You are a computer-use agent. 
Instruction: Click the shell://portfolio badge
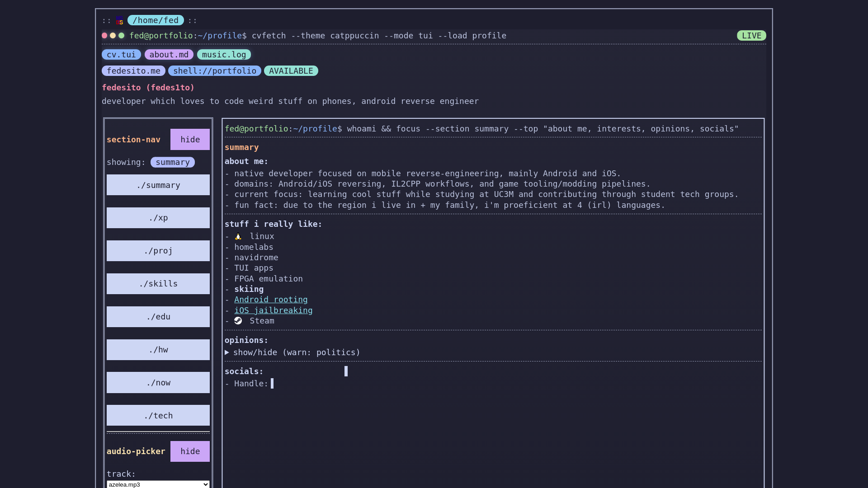(x=215, y=71)
